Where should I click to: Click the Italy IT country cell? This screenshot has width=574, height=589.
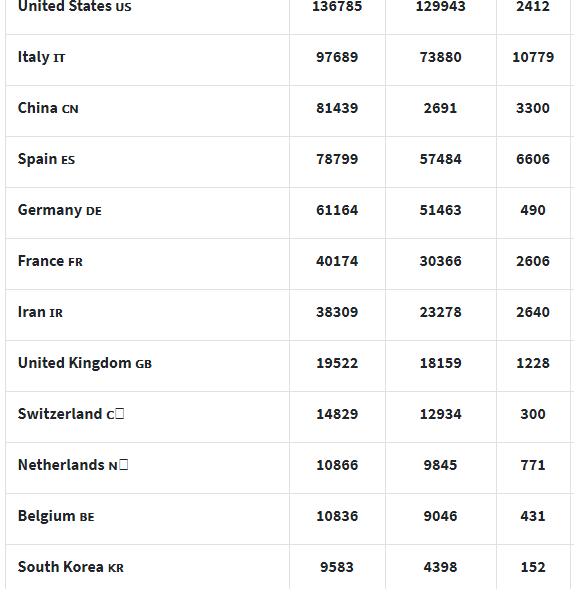(x=41, y=57)
